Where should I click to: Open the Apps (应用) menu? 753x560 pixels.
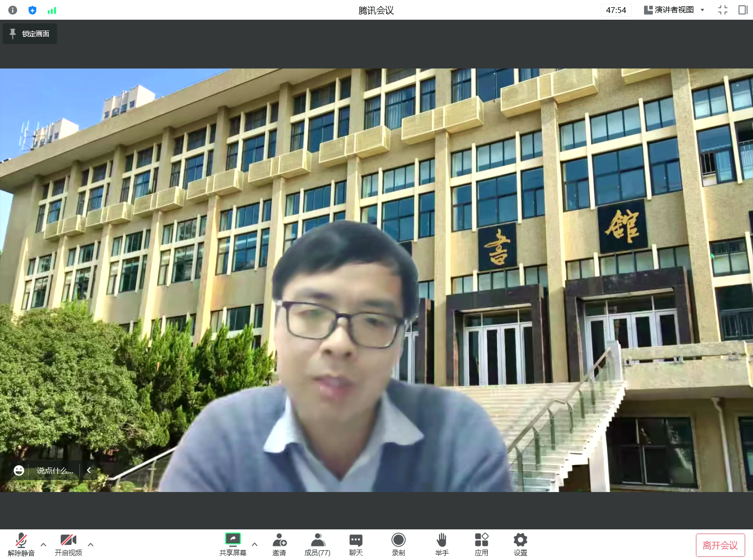[481, 544]
